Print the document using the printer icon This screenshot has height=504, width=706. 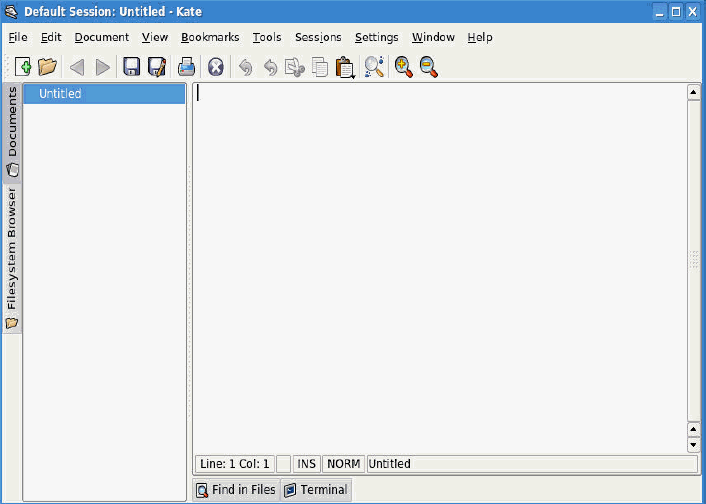186,67
